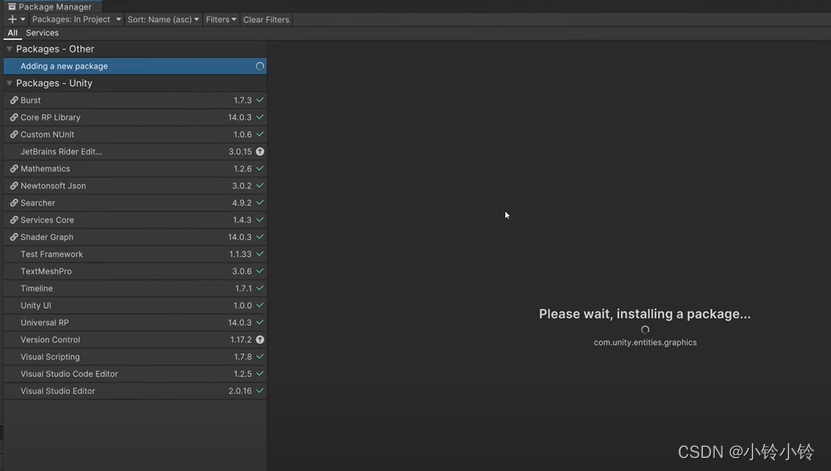Screen dimensions: 831x471
Task: Collapse the Packages - Unity section
Action: pyautogui.click(x=9, y=83)
